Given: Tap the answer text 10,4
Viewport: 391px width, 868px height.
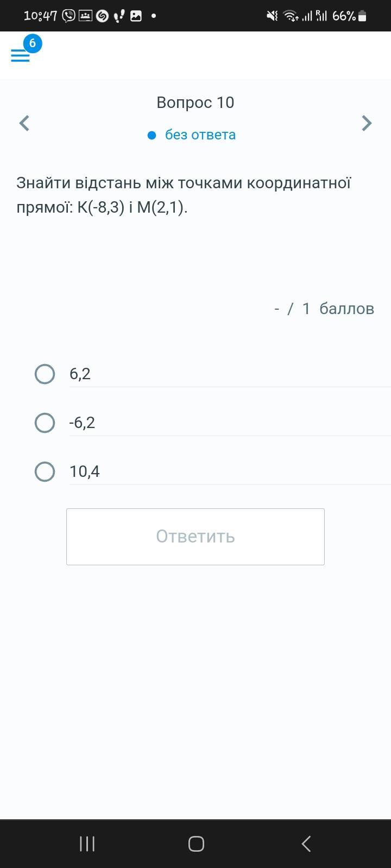Looking at the screenshot, I should click(x=85, y=471).
